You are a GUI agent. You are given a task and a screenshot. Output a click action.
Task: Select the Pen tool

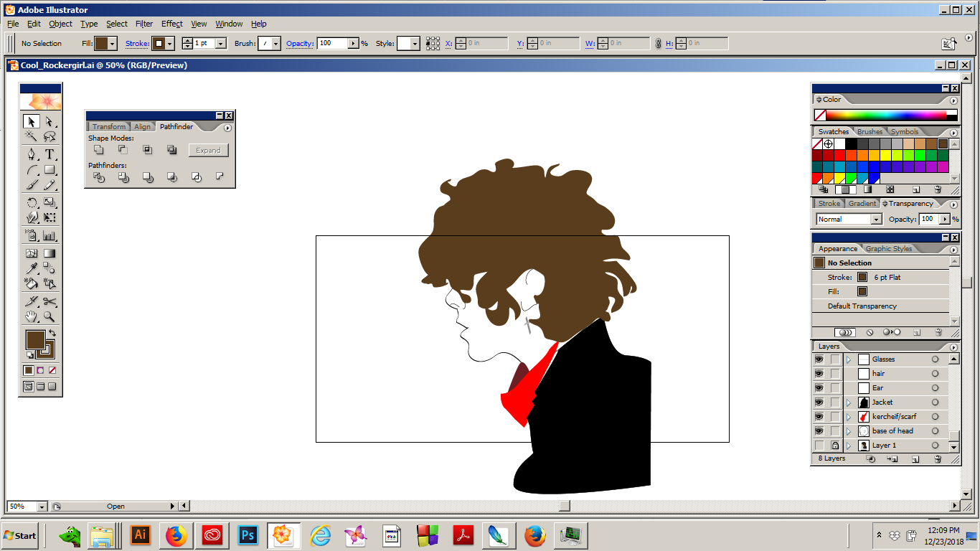pos(32,154)
